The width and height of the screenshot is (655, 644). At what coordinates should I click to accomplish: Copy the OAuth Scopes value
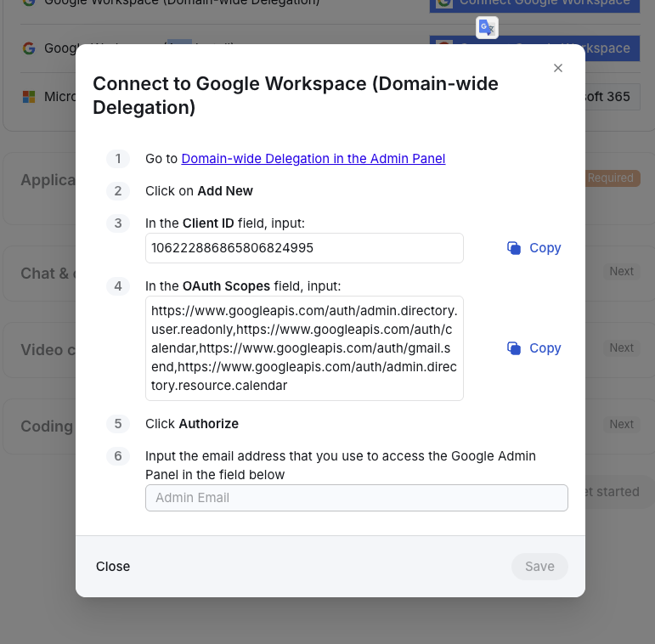pos(534,347)
